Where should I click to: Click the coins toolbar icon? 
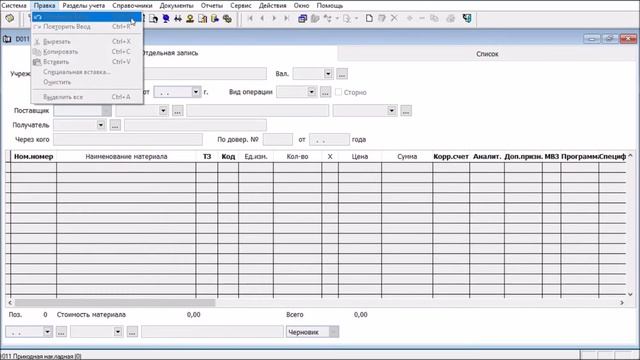click(227, 18)
